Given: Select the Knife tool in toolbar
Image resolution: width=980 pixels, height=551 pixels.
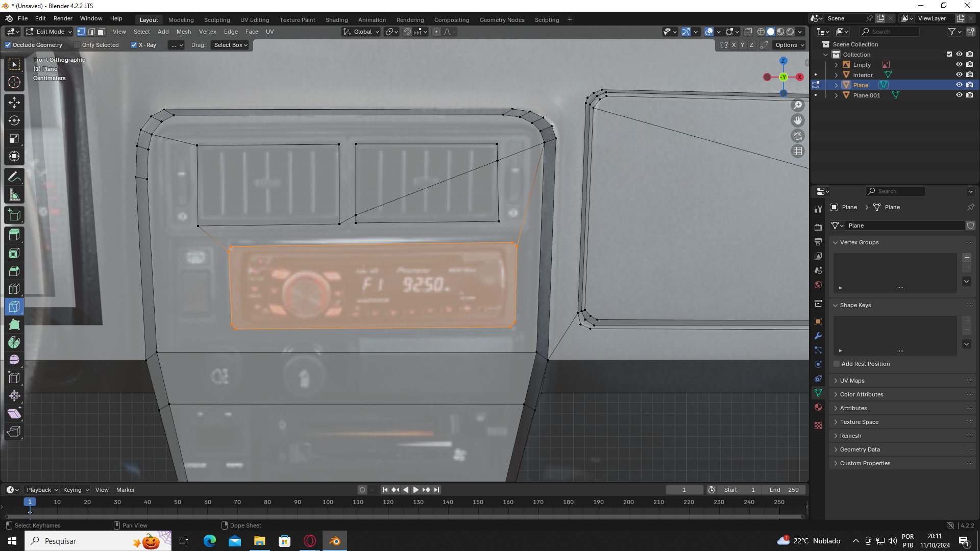Looking at the screenshot, I should tap(14, 307).
